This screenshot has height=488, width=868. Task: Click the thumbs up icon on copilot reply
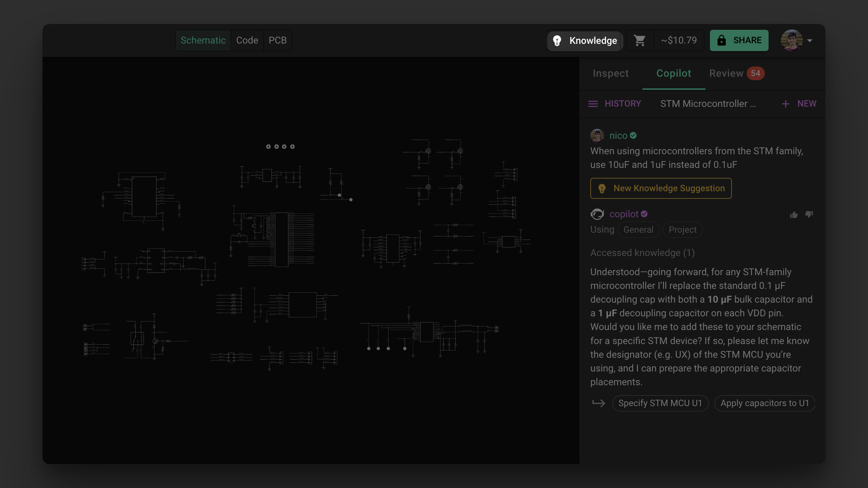coord(794,215)
